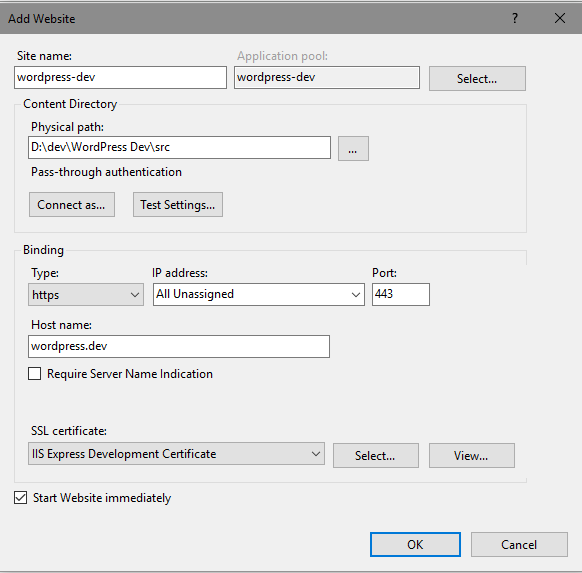Open the binding Type dropdown
Screen dimensions: 582x573
point(86,295)
